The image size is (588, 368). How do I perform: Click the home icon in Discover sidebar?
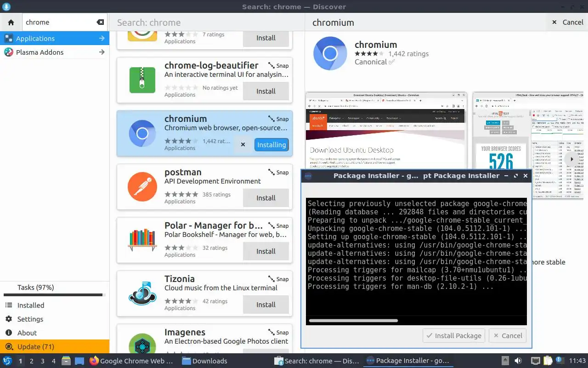click(11, 22)
